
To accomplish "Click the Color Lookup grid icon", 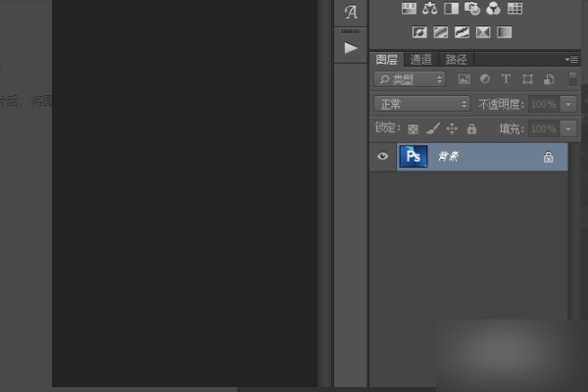I will [514, 9].
